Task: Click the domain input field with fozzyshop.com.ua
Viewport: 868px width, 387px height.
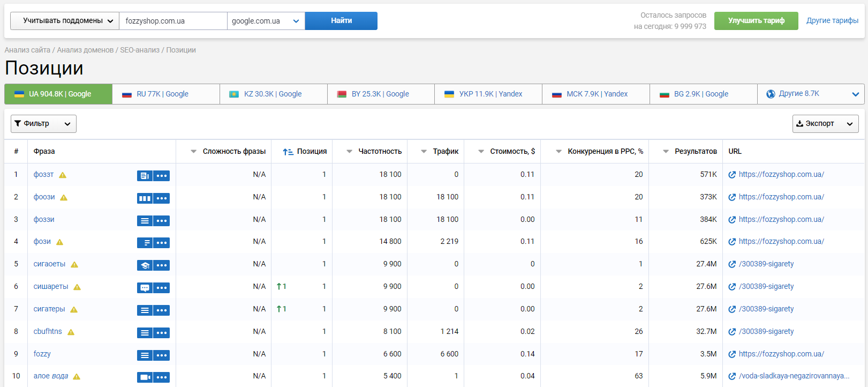Action: [173, 21]
